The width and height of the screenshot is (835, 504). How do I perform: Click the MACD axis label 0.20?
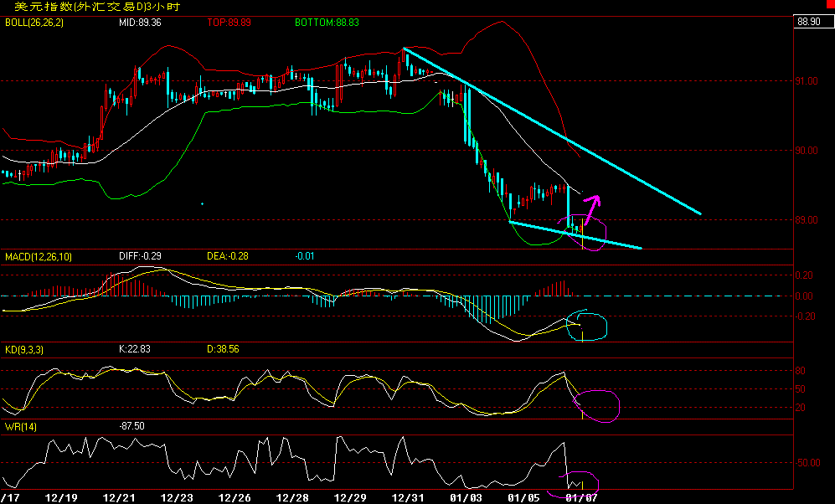click(804, 275)
